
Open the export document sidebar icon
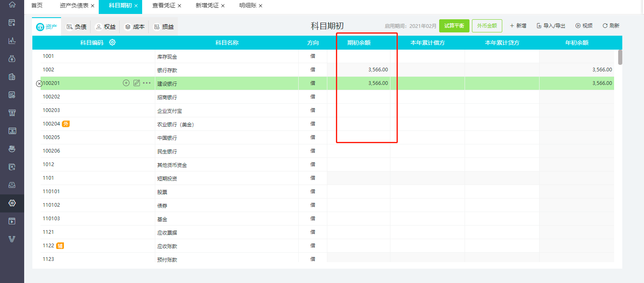12,167
